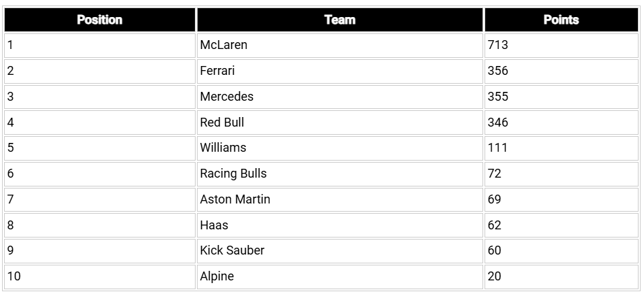Image resolution: width=644 pixels, height=294 pixels.
Task: Click the Red Bull team cell
Action: (x=221, y=122)
